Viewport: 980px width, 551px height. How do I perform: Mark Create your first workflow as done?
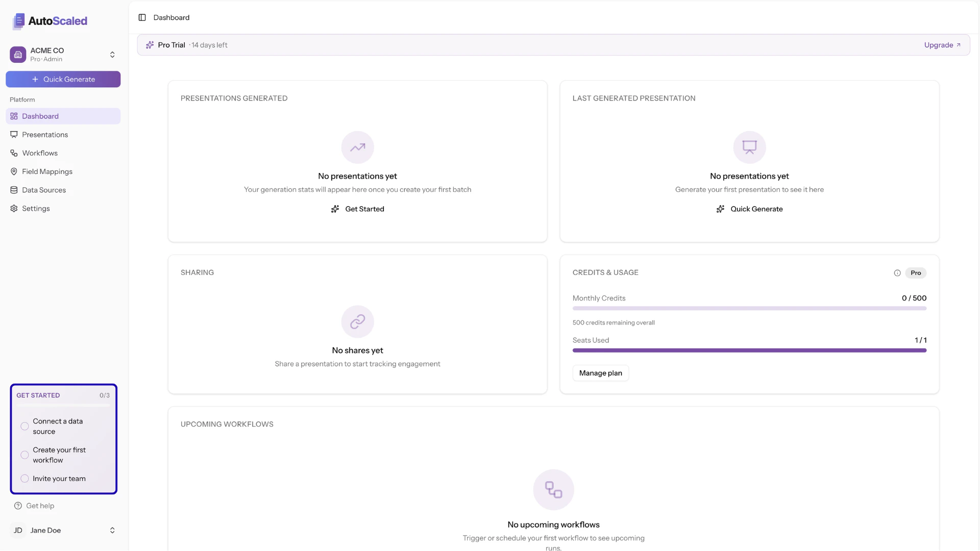pyautogui.click(x=24, y=455)
